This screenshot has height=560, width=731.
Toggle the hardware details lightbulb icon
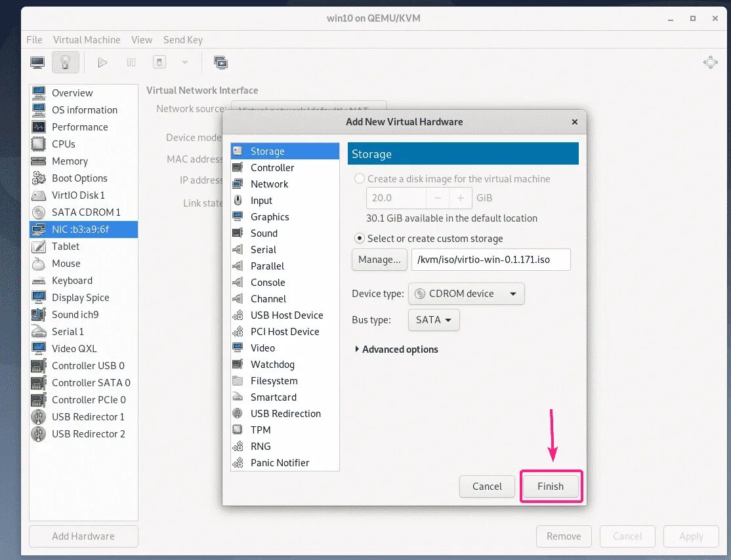[x=65, y=62]
